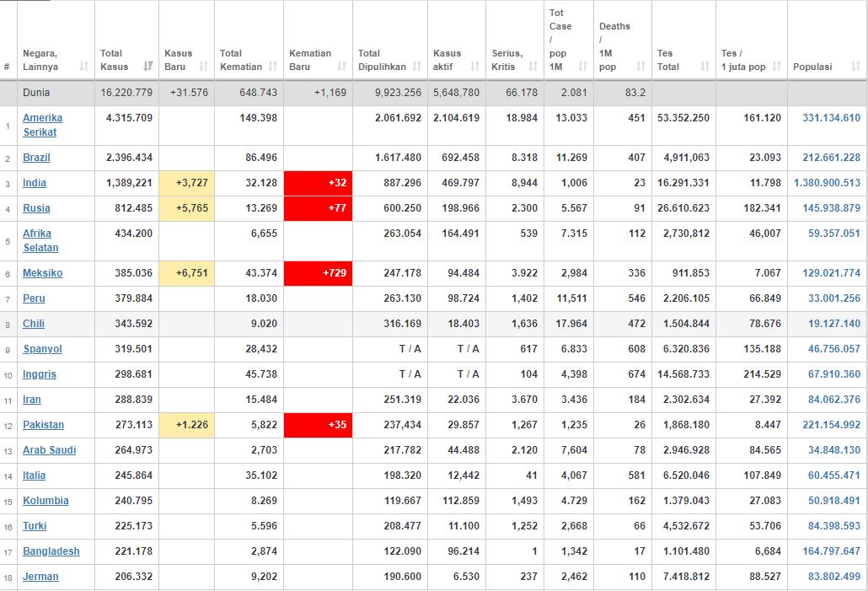Open the Jerman country link
This screenshot has height=591, width=868.
[x=40, y=577]
